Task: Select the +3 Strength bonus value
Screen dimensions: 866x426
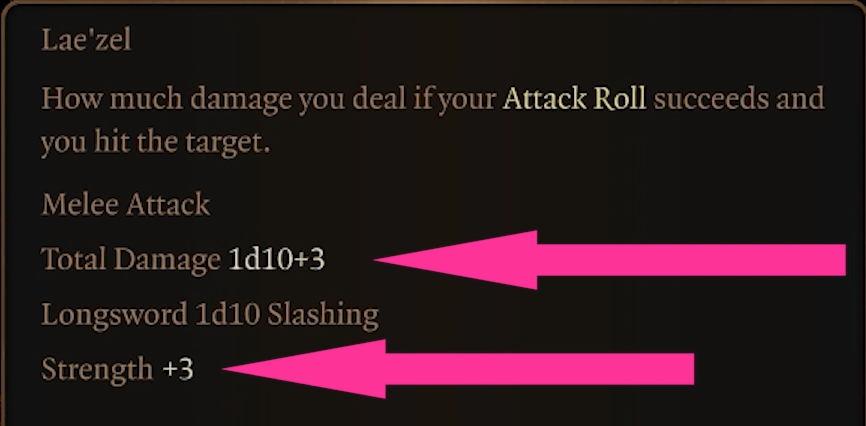Action: (178, 369)
